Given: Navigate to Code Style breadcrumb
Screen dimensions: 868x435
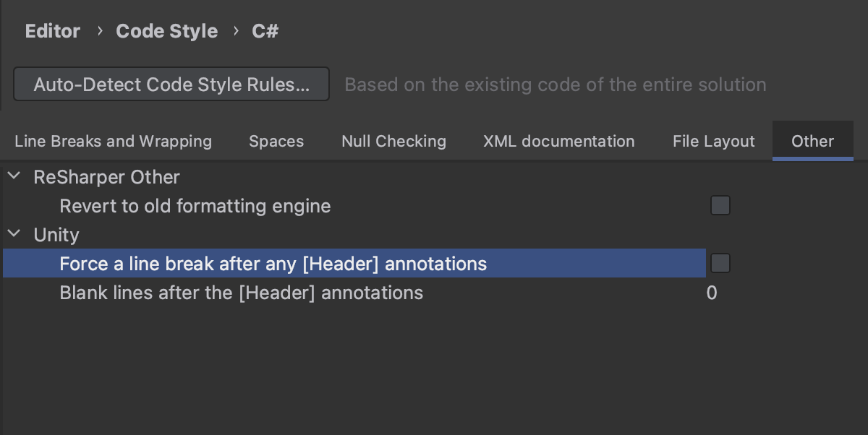Looking at the screenshot, I should tap(166, 31).
